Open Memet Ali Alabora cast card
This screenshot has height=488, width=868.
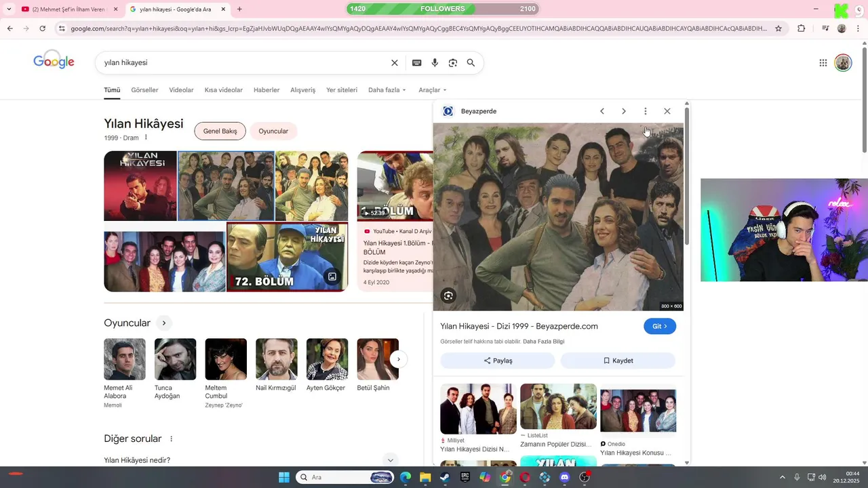(125, 373)
